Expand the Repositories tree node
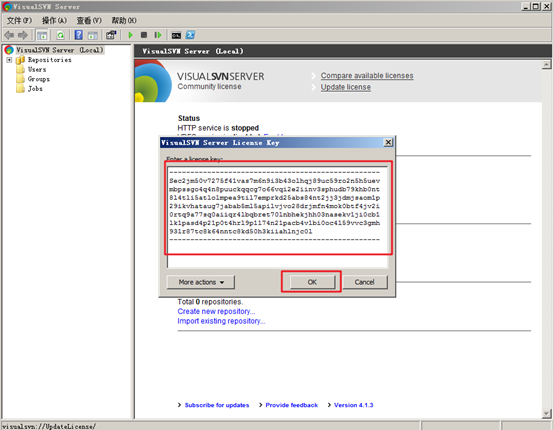The image size is (554, 430). pos(9,60)
